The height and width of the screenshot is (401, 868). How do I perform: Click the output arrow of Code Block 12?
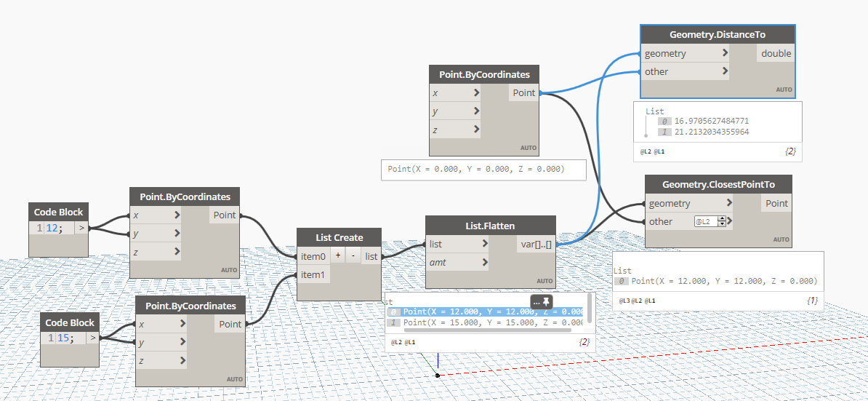[81, 229]
